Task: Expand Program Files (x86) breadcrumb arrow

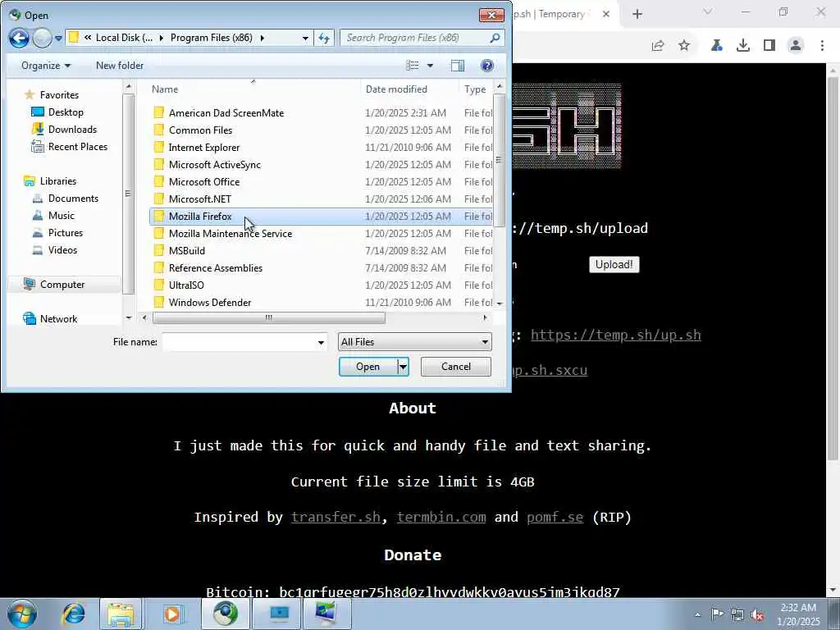Action: (x=262, y=38)
